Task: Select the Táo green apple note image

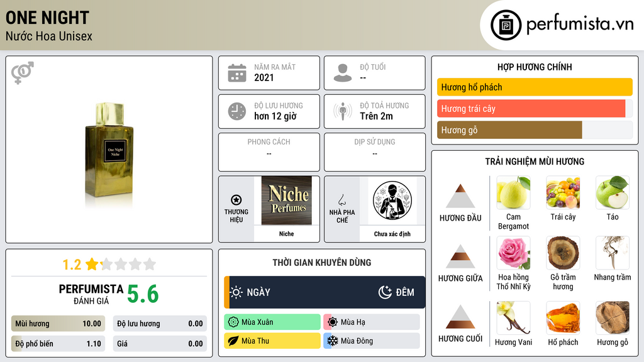Action: [613, 193]
